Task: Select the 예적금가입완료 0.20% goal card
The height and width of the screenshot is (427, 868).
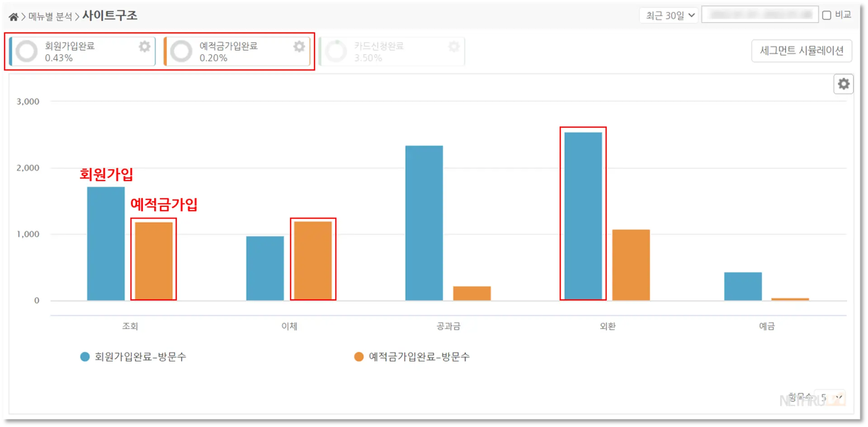Action: click(x=237, y=52)
